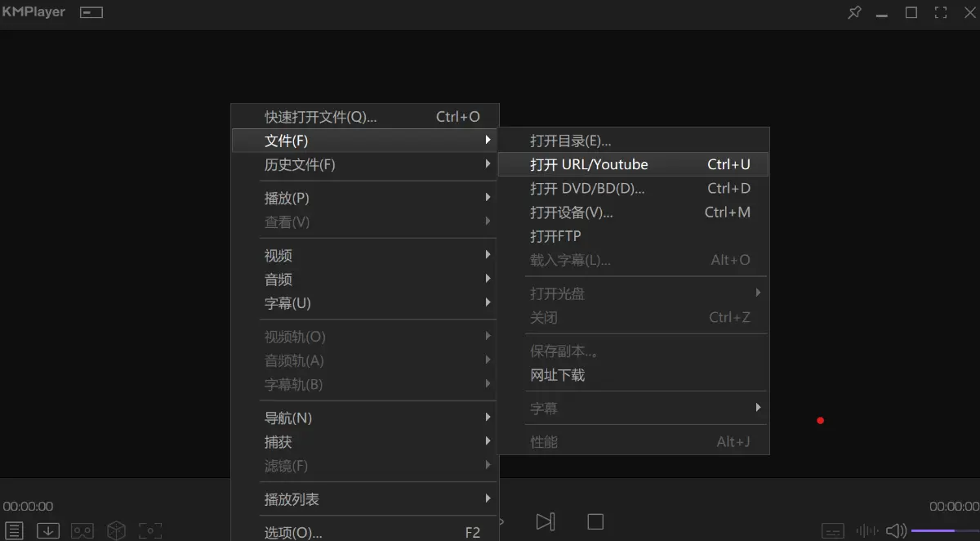Click the download icon in bottom toolbar
980x541 pixels.
47,530
